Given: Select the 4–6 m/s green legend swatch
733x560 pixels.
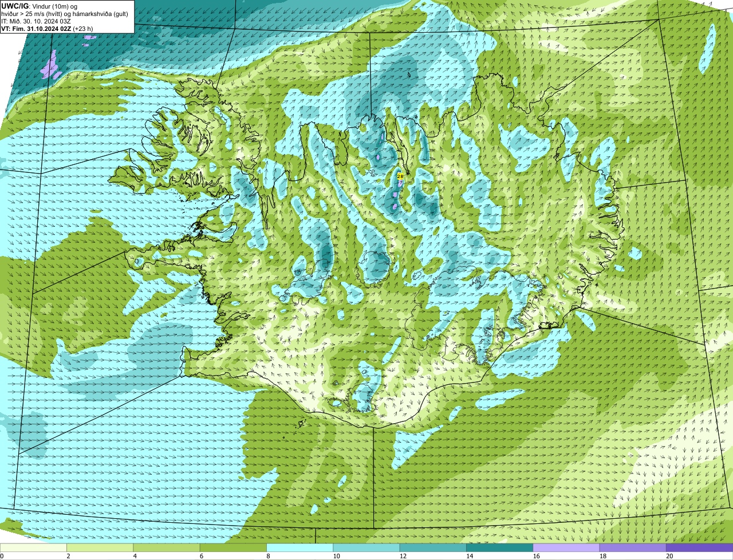Looking at the screenshot, I should click(x=167, y=548).
